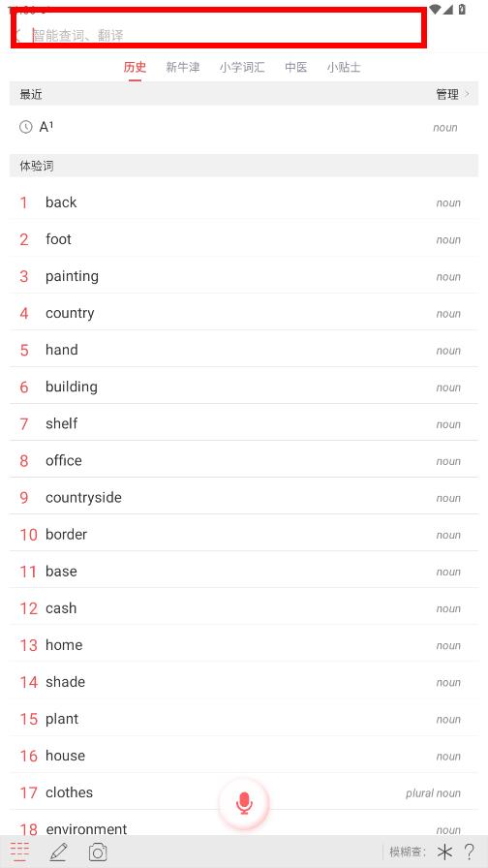This screenshot has height=868, width=488.
Task: Open the word entry "countryside"
Action: coord(244,497)
